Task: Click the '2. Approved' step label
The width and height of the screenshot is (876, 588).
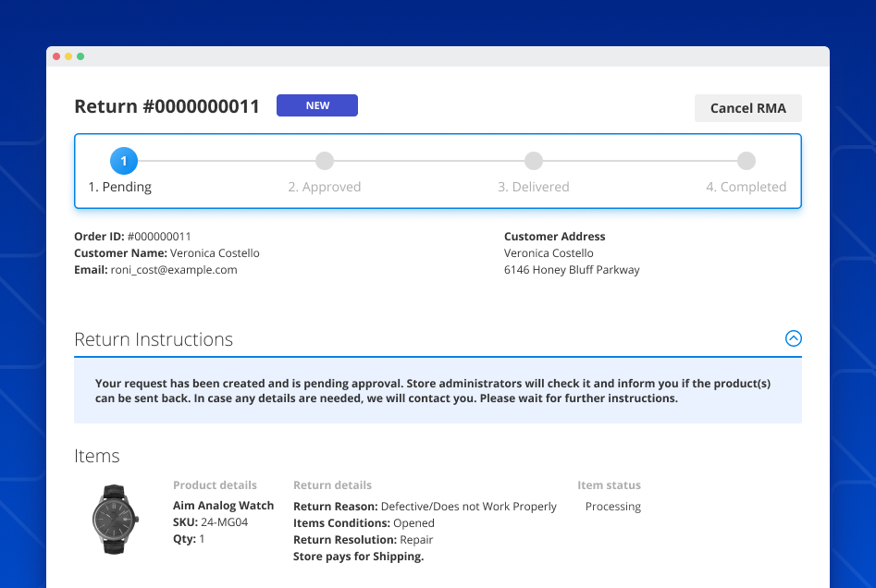Action: 324,187
